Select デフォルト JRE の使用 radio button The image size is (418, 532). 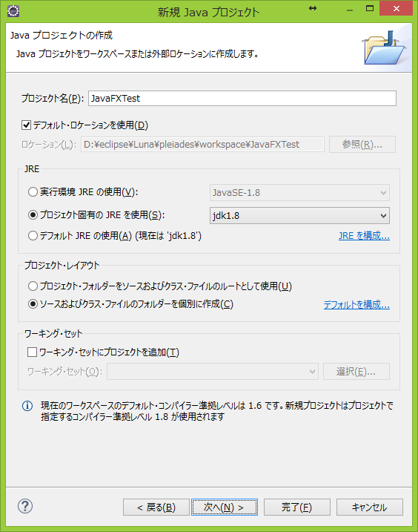tap(33, 235)
